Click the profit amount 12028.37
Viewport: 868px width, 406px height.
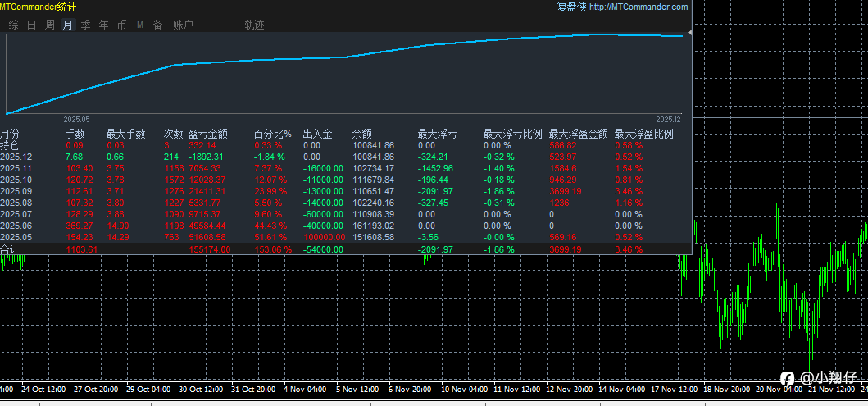click(207, 180)
